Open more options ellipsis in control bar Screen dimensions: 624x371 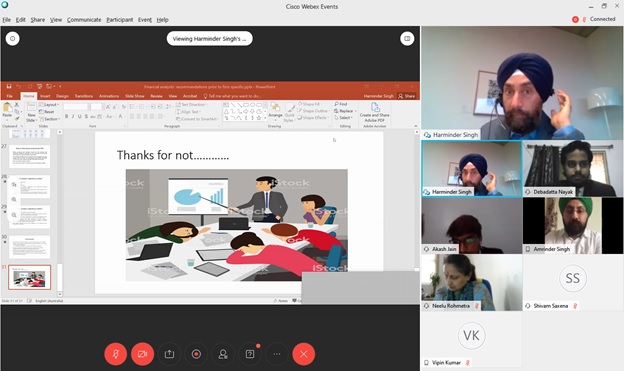tap(277, 354)
